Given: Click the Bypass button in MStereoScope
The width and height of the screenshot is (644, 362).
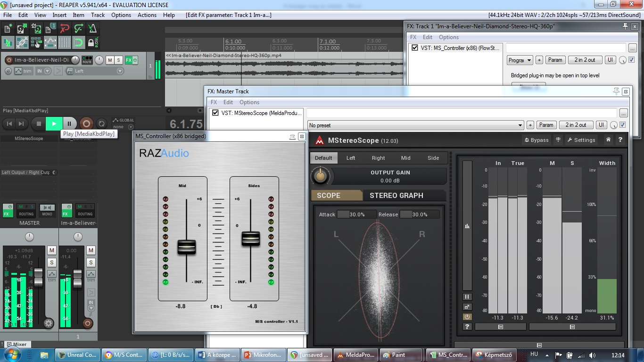Looking at the screenshot, I should coord(536,140).
